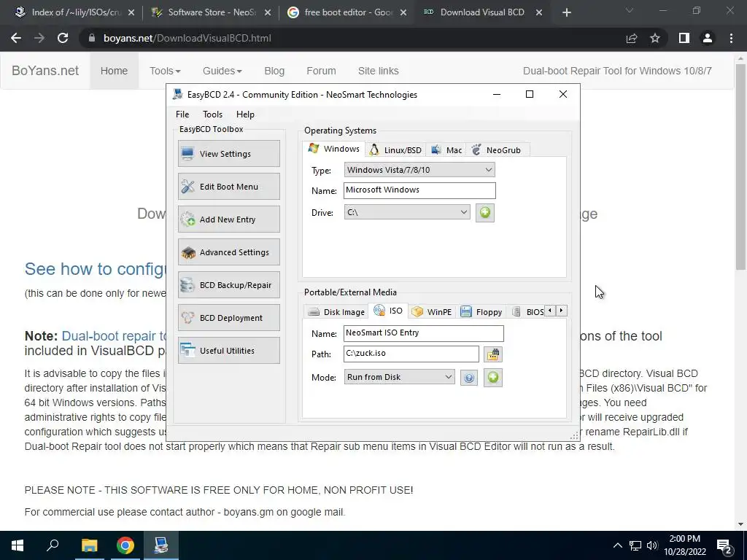Open BCD Deployment section
This screenshot has height=560, width=747.
pos(228,318)
